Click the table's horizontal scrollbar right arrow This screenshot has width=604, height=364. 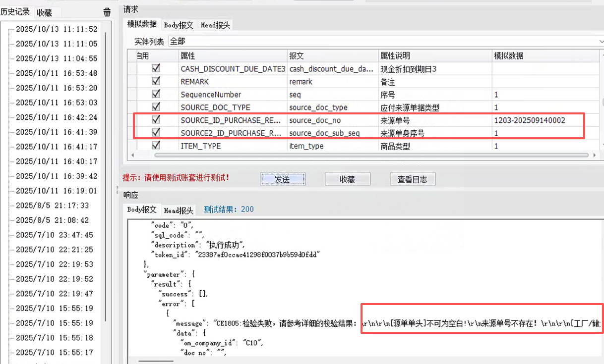(595, 155)
